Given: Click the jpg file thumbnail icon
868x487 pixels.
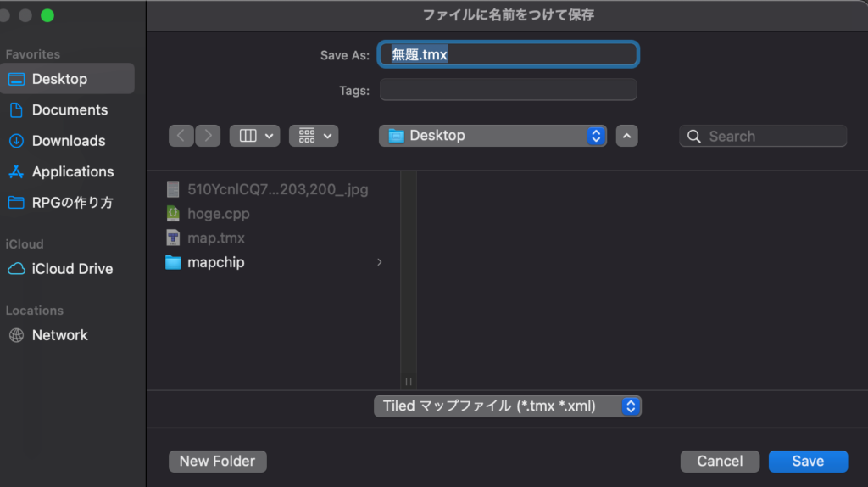Looking at the screenshot, I should click(x=173, y=189).
